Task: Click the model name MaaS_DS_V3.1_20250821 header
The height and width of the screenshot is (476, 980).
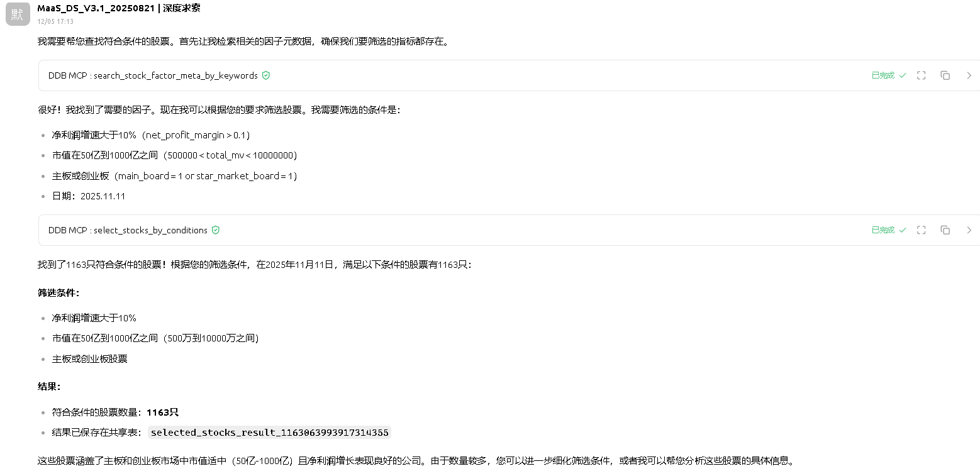Action: 96,8
